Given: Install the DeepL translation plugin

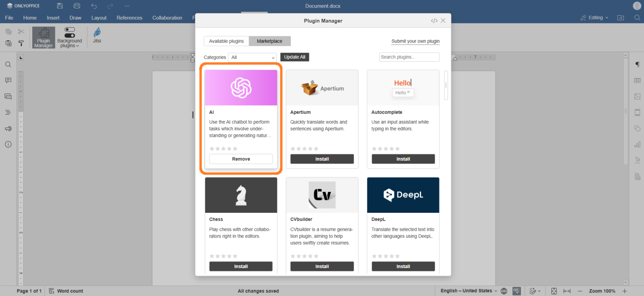Looking at the screenshot, I should 403,266.
